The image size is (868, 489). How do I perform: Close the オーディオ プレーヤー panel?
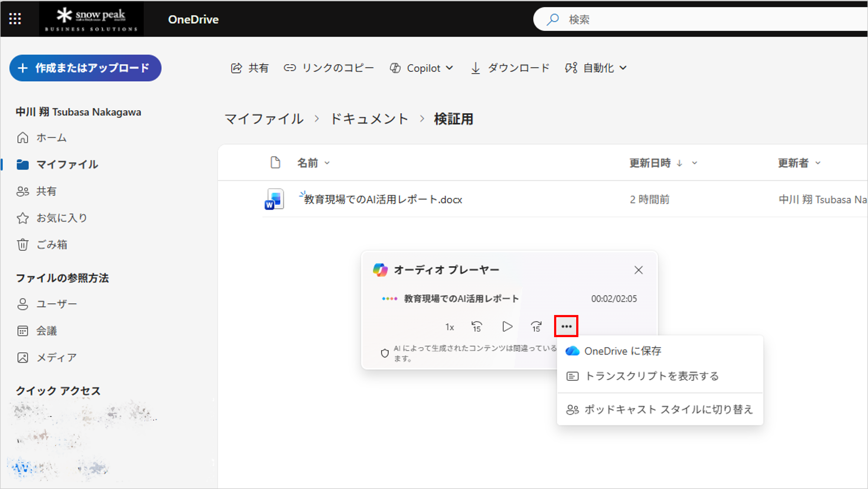(638, 270)
